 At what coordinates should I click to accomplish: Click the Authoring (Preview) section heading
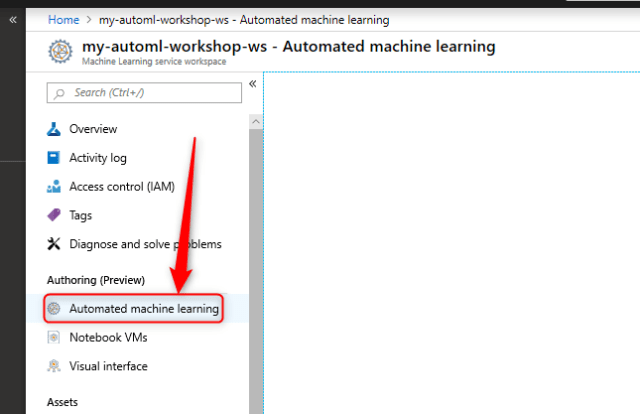pos(96,280)
